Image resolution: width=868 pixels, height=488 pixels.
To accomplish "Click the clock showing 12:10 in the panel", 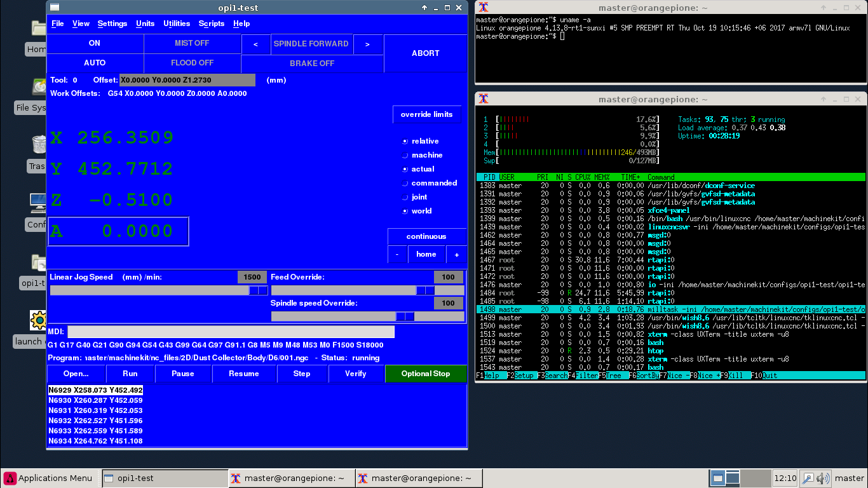I will click(785, 478).
